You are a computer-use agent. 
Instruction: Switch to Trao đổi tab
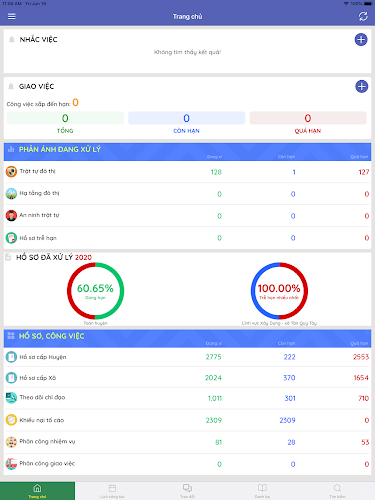[x=187, y=491]
